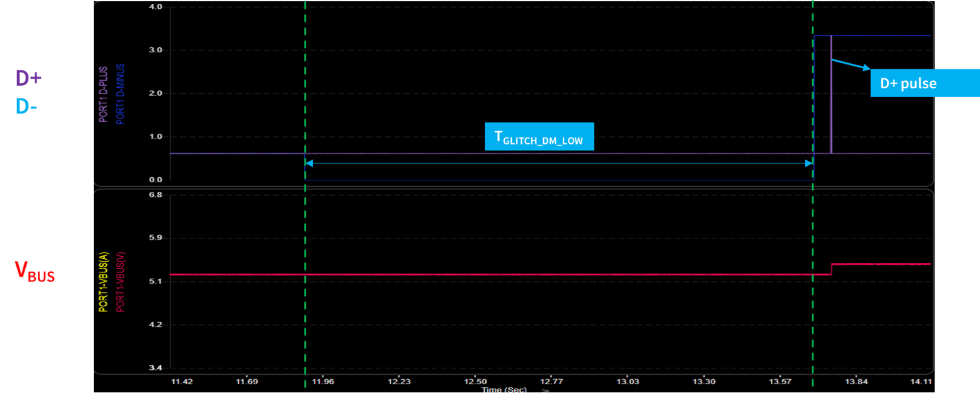Click the Time (Sec) axis title

click(x=504, y=390)
